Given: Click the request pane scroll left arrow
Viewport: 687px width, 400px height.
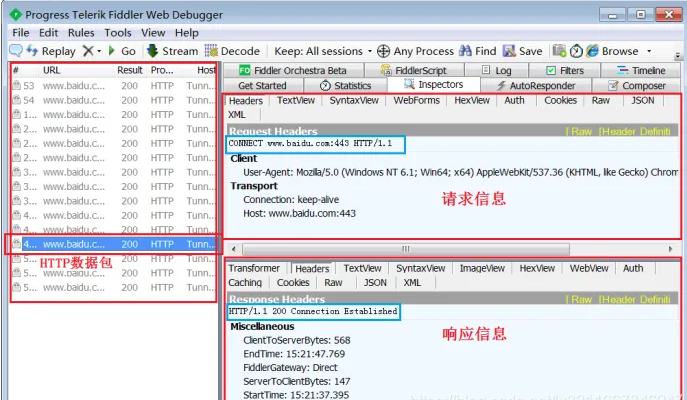Looking at the screenshot, I should point(234,249).
